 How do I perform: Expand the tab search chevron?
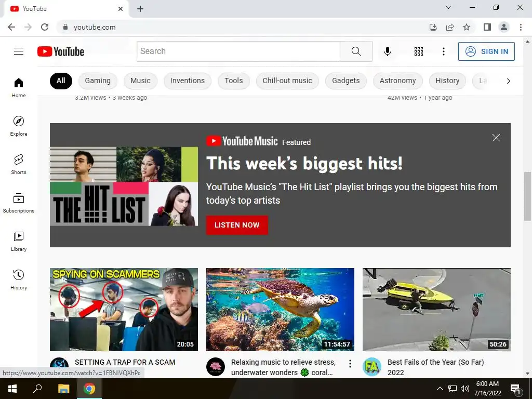pyautogui.click(x=448, y=7)
